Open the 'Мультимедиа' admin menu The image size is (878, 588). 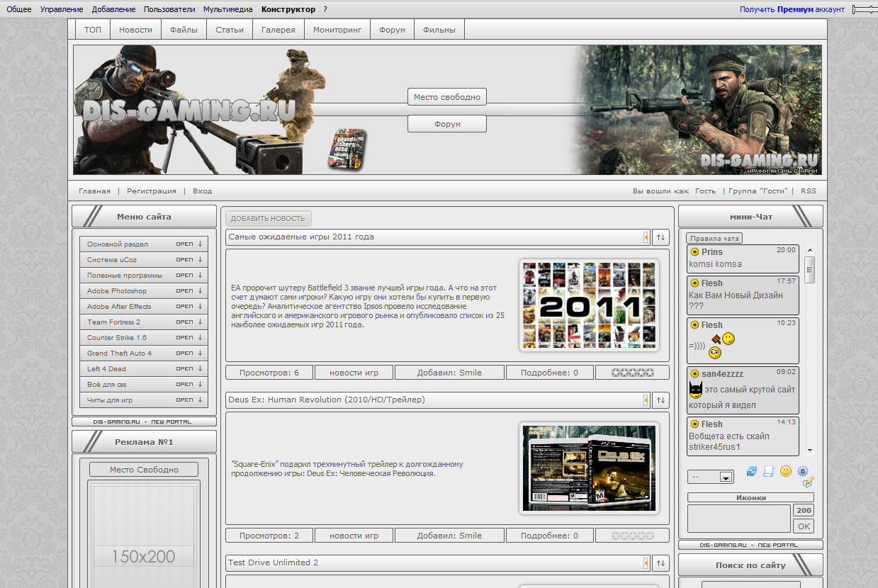[x=228, y=9]
